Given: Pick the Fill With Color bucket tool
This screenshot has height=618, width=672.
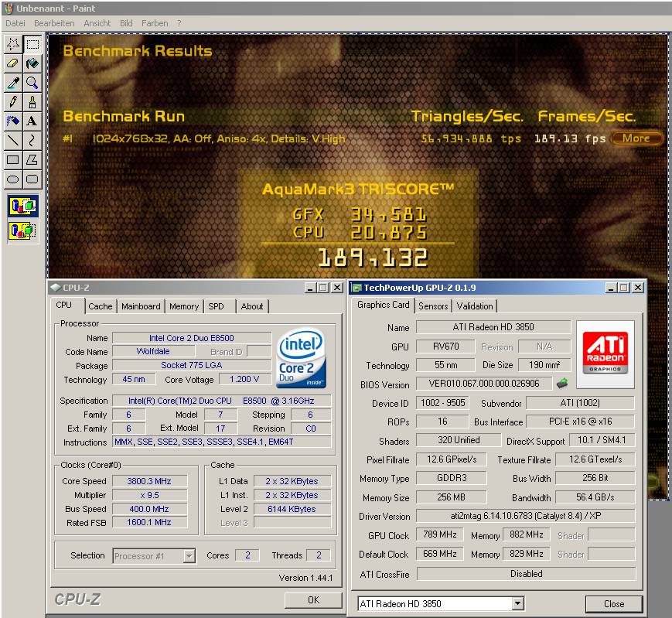Looking at the screenshot, I should pyautogui.click(x=32, y=63).
